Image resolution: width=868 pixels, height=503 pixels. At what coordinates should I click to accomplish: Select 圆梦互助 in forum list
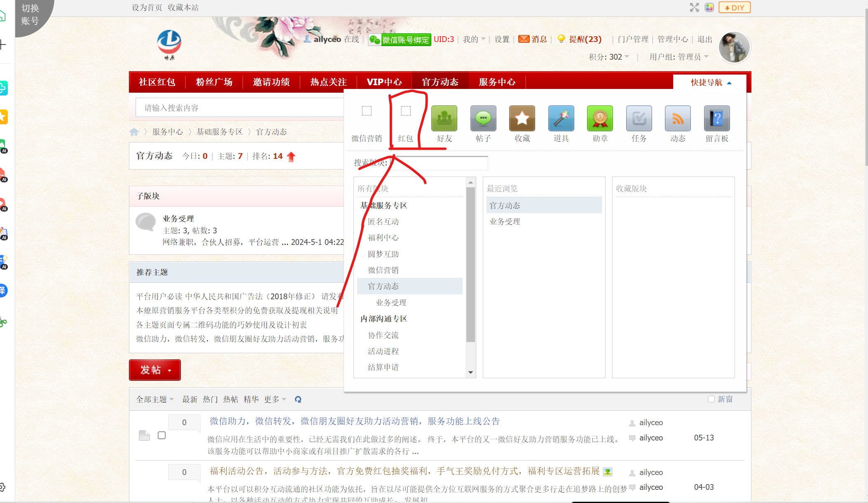[x=384, y=254]
